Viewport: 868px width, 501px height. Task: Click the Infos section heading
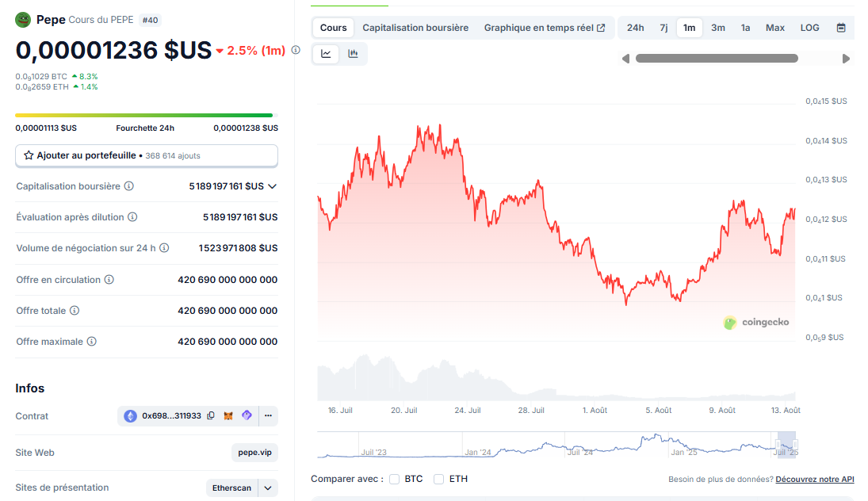[x=30, y=388]
